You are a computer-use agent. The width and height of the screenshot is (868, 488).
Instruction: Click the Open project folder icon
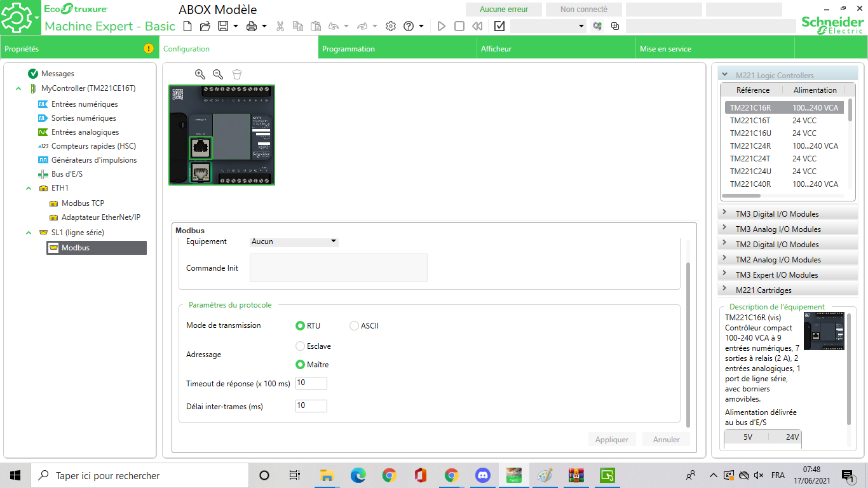point(205,26)
